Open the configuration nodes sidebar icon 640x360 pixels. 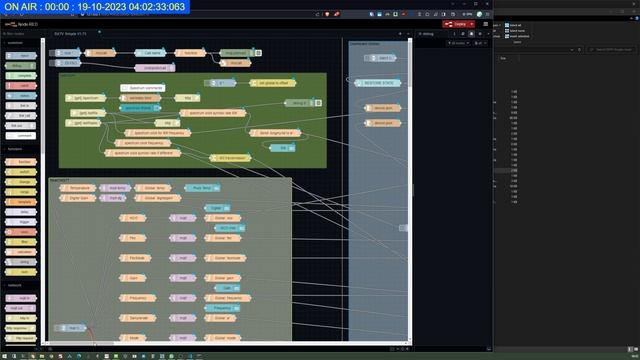click(480, 34)
